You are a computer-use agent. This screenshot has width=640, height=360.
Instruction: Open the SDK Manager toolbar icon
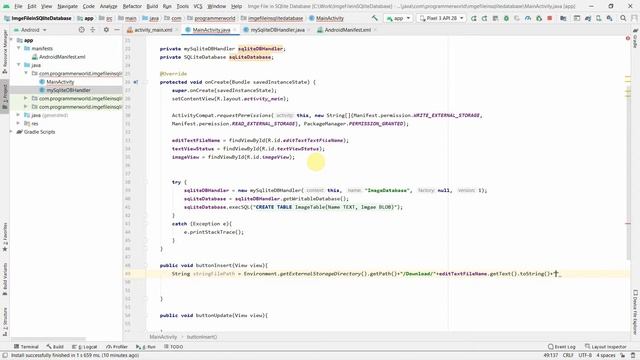click(x=609, y=18)
